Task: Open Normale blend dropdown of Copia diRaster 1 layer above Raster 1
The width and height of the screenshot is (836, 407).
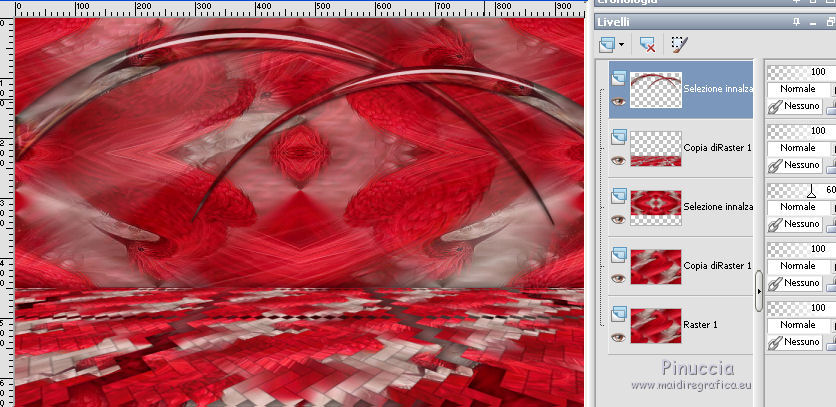Action: [x=800, y=266]
